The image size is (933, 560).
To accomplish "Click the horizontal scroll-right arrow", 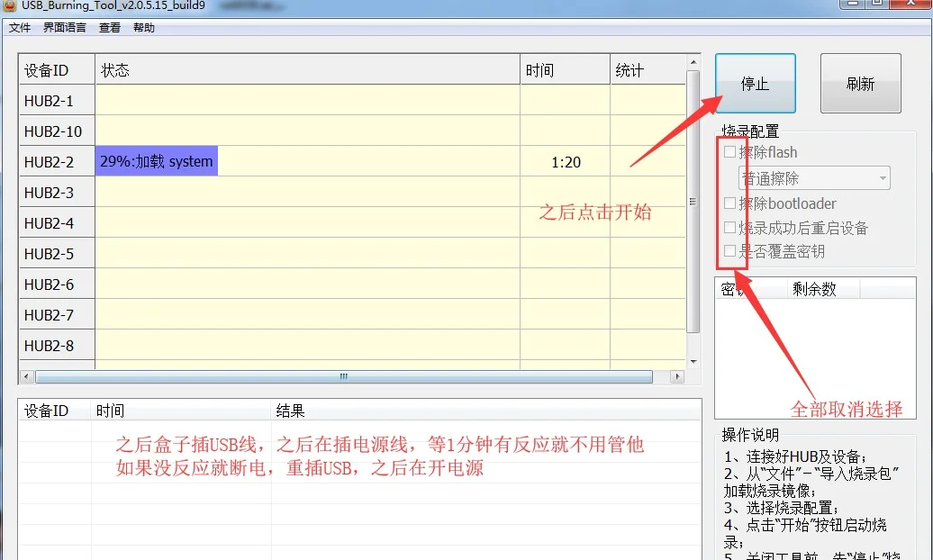I will (x=676, y=376).
